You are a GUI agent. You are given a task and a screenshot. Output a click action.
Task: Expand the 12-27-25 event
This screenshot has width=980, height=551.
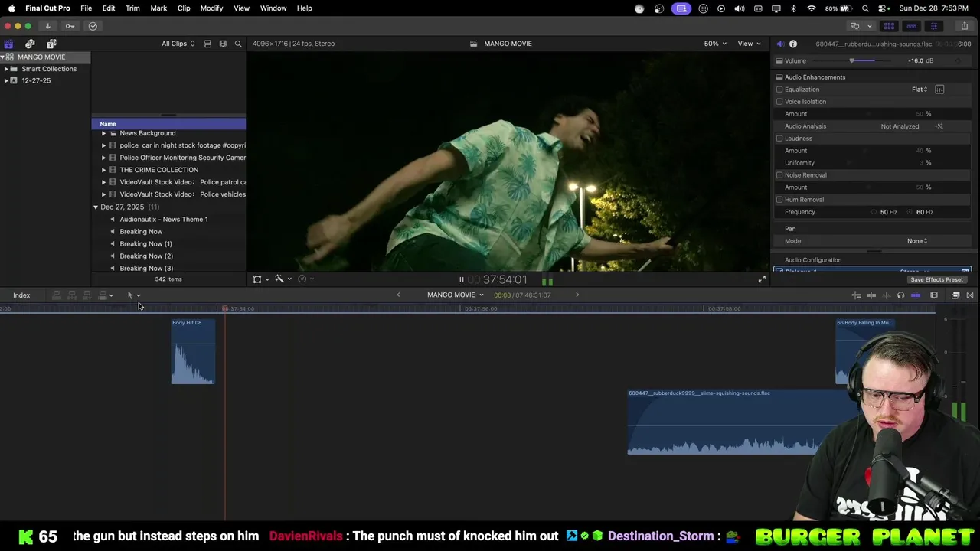[x=7, y=80]
